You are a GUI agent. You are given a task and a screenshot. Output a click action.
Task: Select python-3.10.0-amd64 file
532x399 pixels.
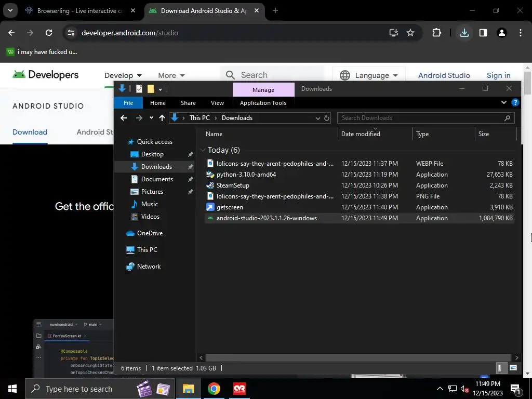tap(360, 175)
